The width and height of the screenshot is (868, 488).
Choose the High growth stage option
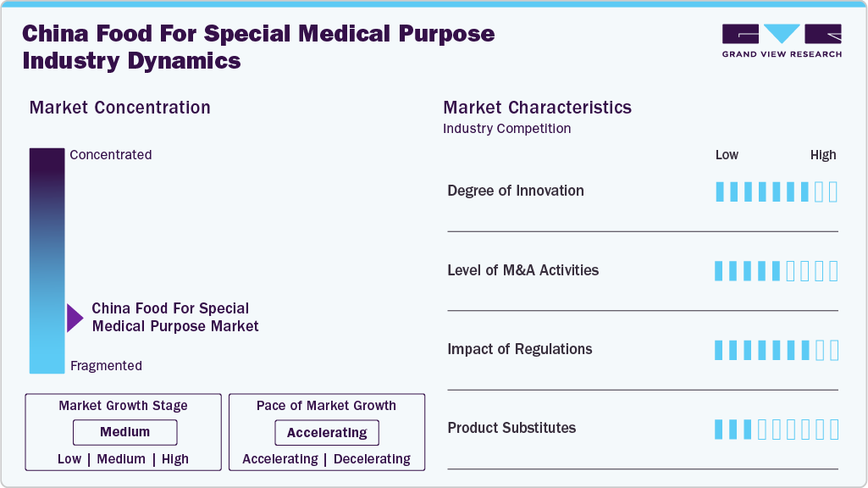(x=175, y=459)
